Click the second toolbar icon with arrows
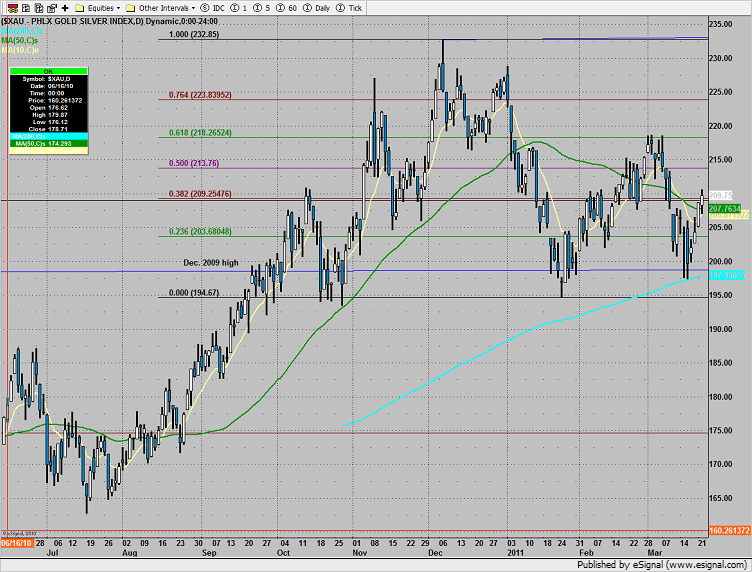The width and height of the screenshot is (752, 572). pyautogui.click(x=26, y=8)
